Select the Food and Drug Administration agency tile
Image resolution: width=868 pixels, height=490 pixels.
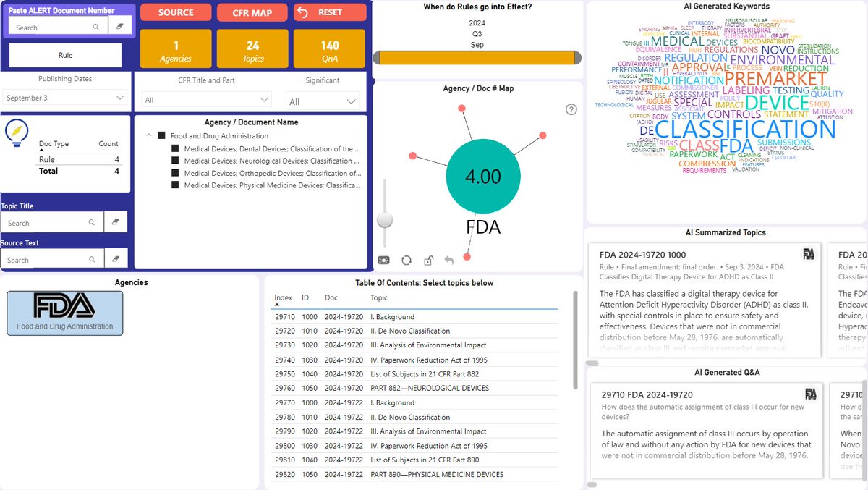click(65, 313)
